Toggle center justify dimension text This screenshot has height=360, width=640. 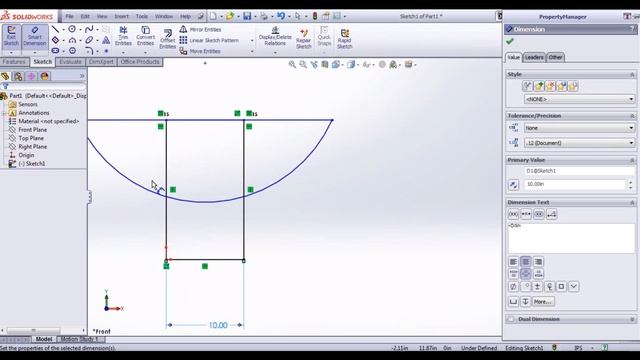tap(526, 262)
